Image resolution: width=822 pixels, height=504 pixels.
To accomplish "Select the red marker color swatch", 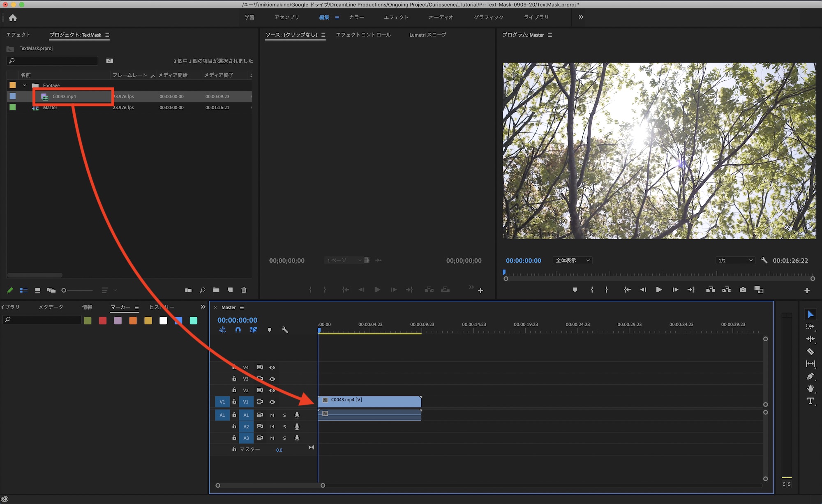I will pyautogui.click(x=103, y=321).
